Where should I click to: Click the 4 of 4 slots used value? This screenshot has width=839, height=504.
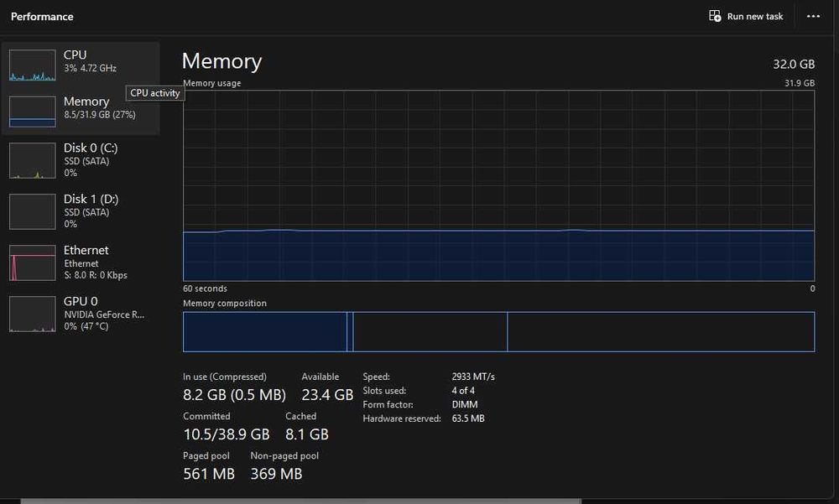tap(463, 391)
